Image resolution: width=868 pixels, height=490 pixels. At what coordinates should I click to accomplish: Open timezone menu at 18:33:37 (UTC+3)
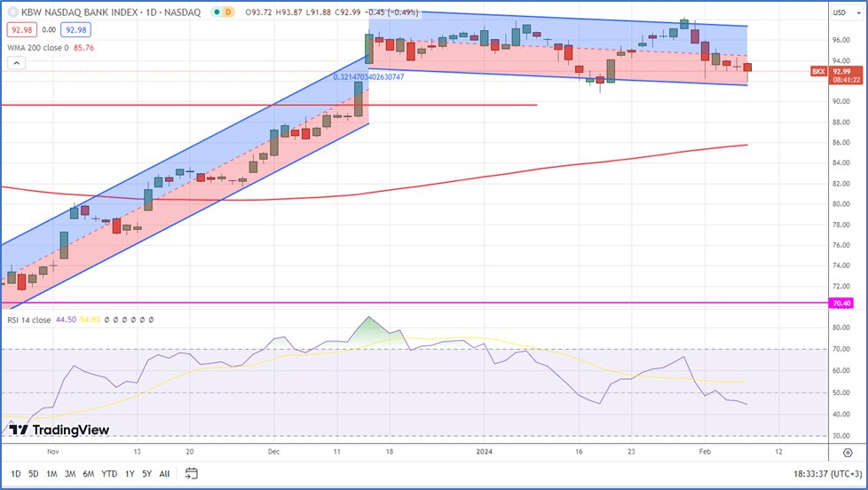[827, 474]
